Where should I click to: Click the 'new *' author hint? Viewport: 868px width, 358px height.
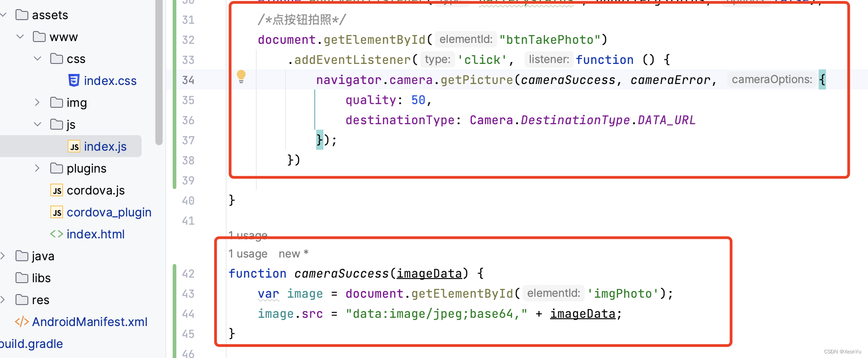294,254
